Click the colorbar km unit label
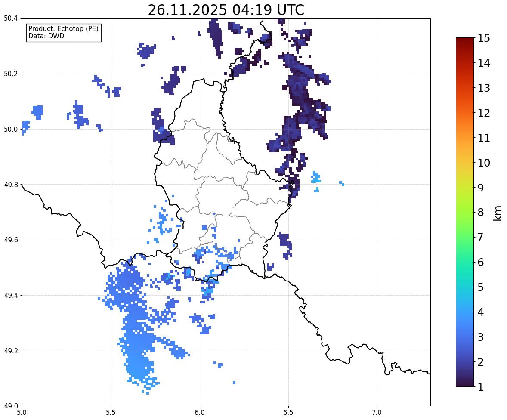 (x=498, y=213)
